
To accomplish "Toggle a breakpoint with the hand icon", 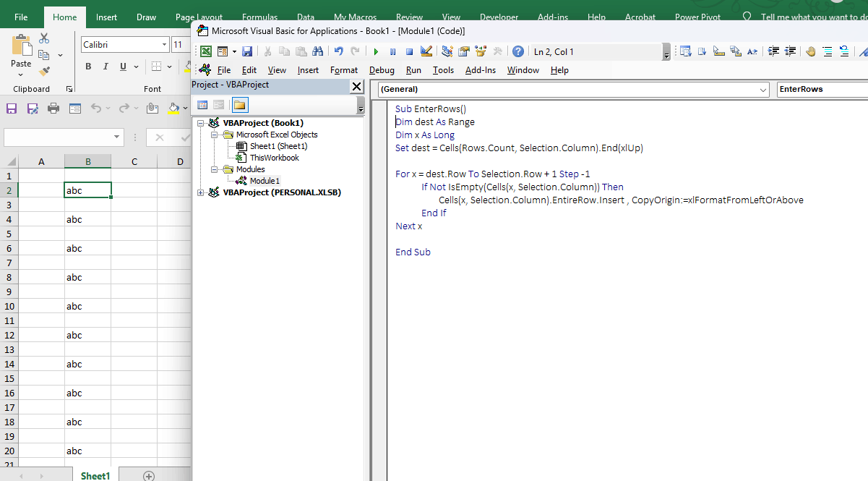I will coord(811,51).
